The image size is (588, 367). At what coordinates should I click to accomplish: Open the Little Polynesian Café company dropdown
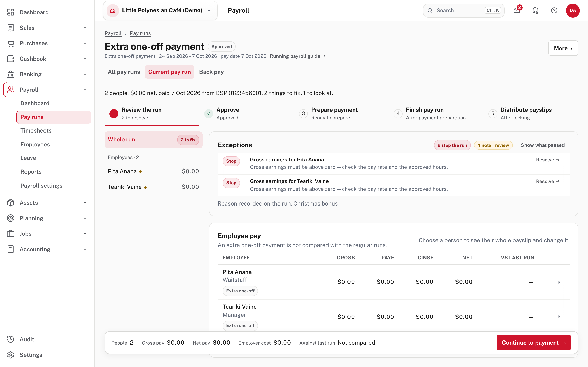click(x=160, y=10)
